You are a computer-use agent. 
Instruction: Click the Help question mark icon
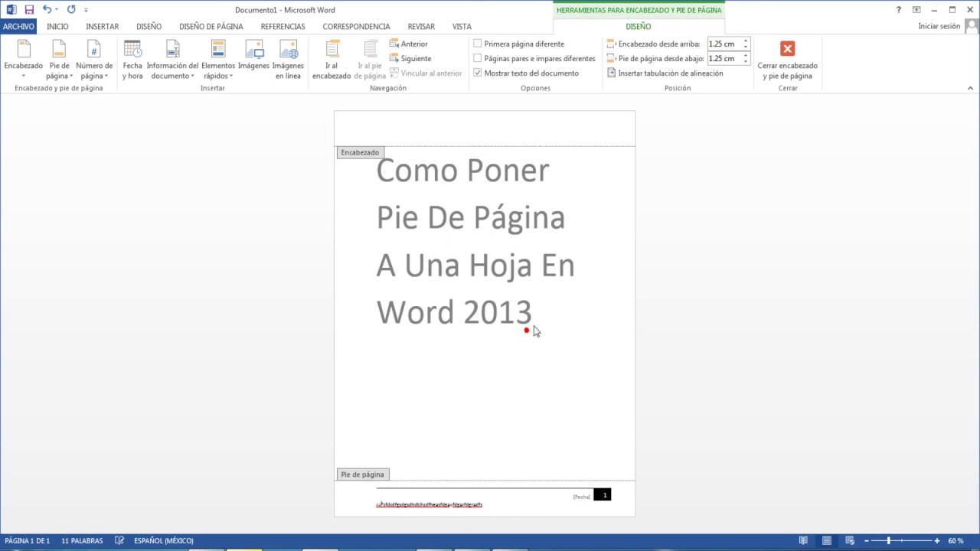(x=899, y=10)
